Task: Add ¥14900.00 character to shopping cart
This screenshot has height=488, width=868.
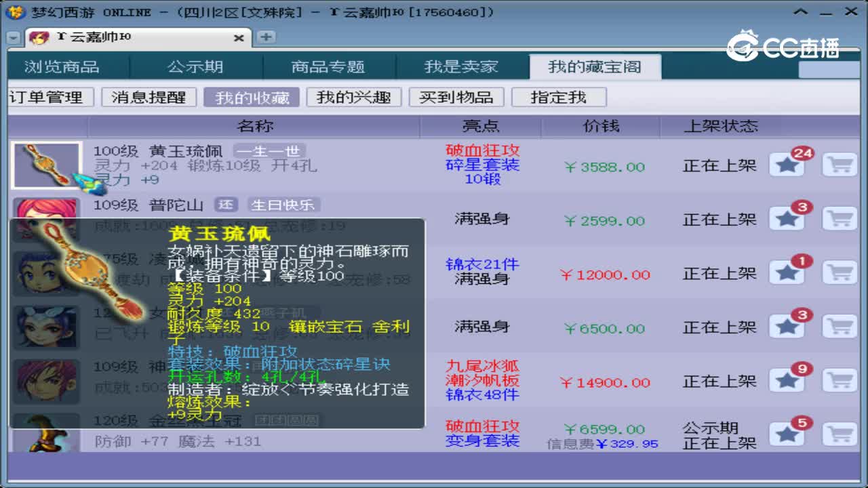Action: [840, 381]
